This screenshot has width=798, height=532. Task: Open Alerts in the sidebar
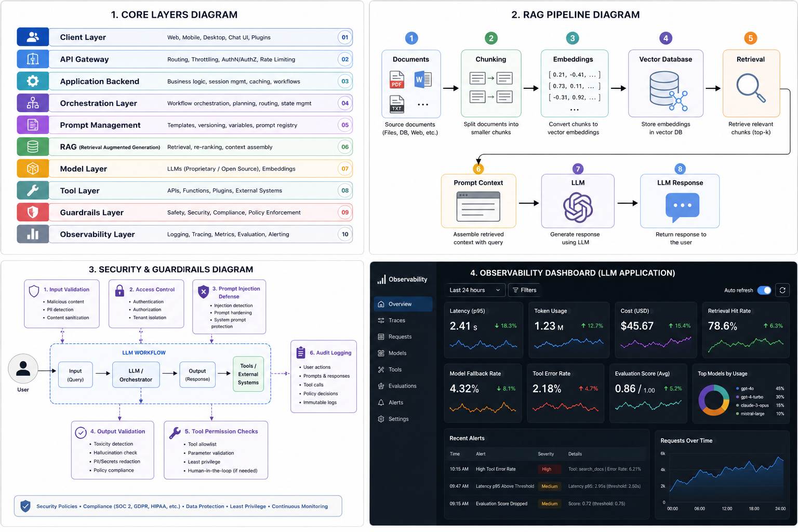pos(403,403)
